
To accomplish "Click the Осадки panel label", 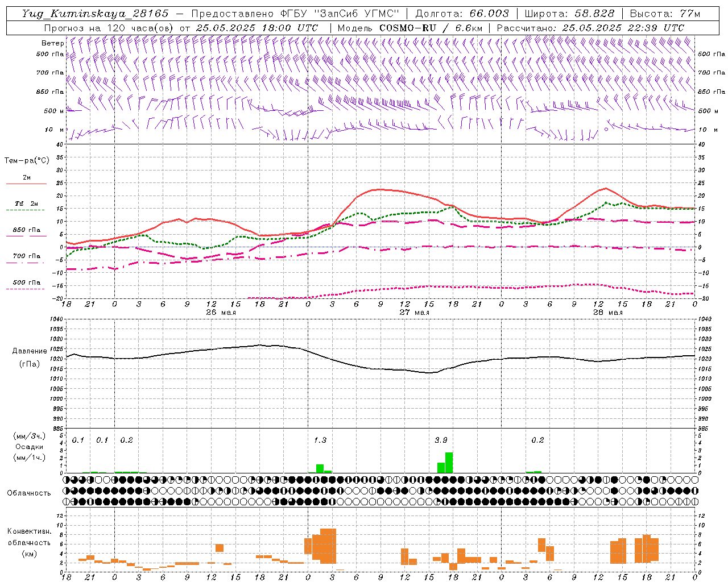I will tap(30, 447).
